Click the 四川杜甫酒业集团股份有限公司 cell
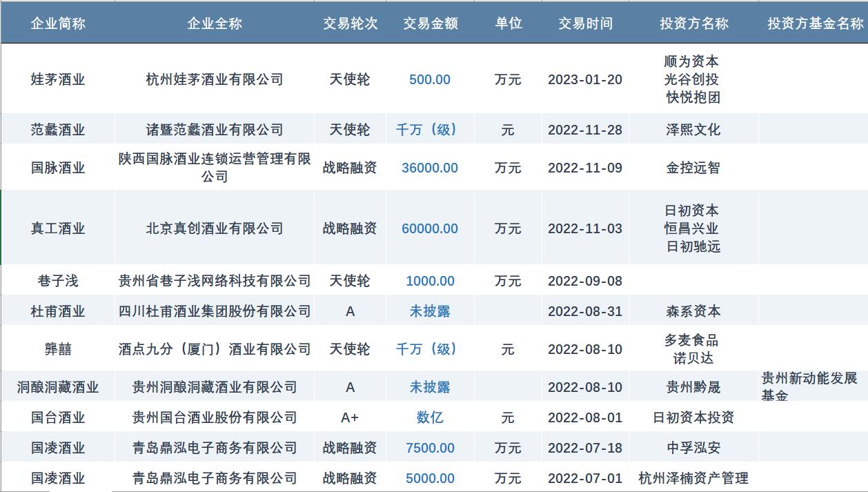This screenshot has height=492, width=868. (x=215, y=311)
